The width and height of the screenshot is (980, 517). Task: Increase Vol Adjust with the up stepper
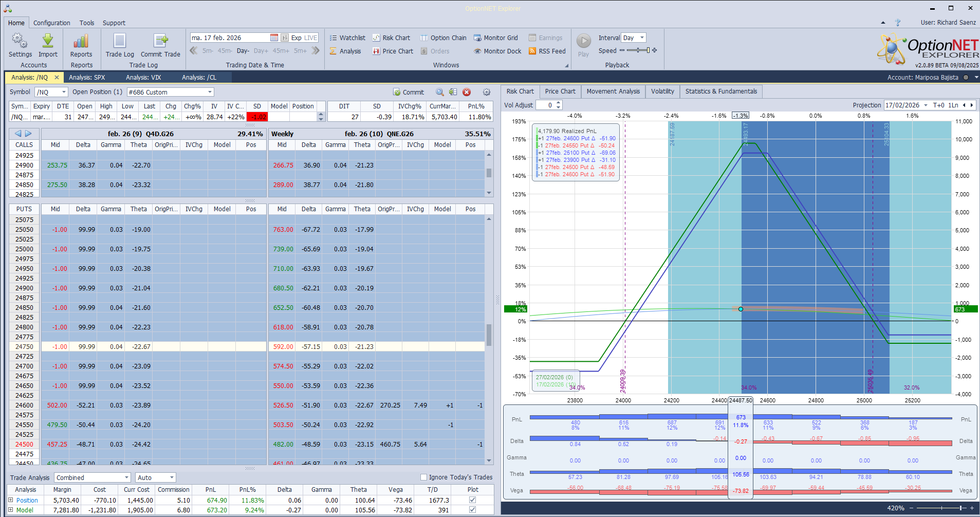click(x=559, y=103)
